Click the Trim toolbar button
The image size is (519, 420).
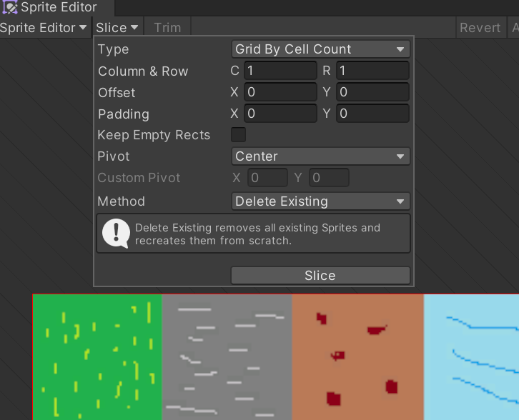167,28
